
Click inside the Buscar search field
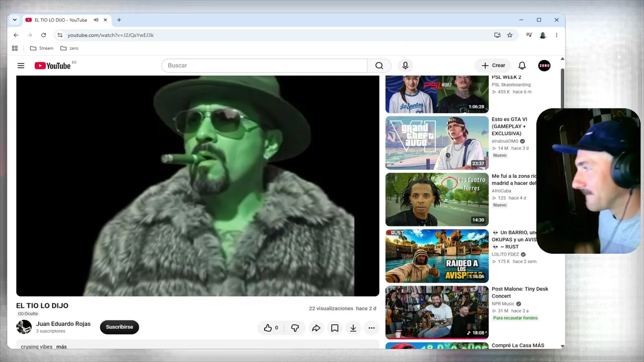(265, 65)
